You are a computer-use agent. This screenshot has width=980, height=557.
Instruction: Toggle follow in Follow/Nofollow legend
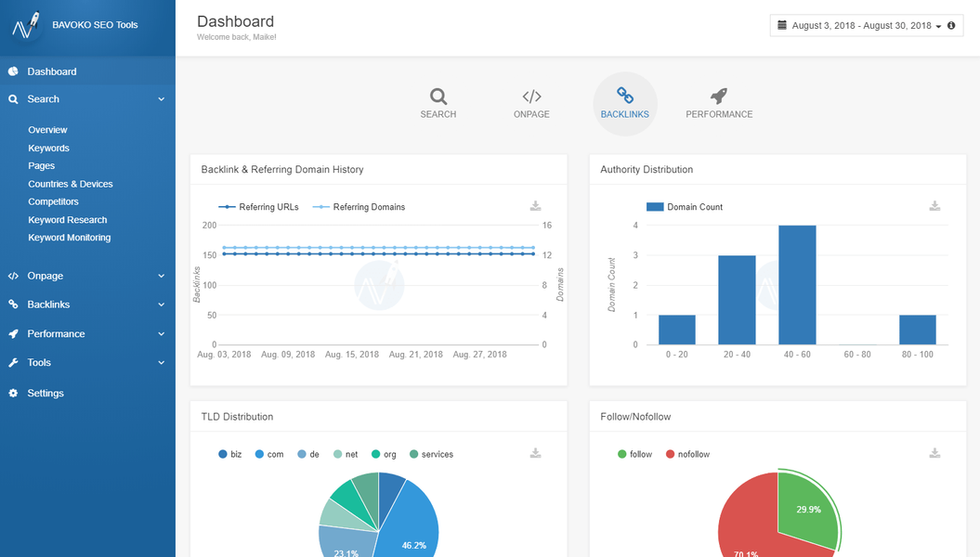point(635,454)
